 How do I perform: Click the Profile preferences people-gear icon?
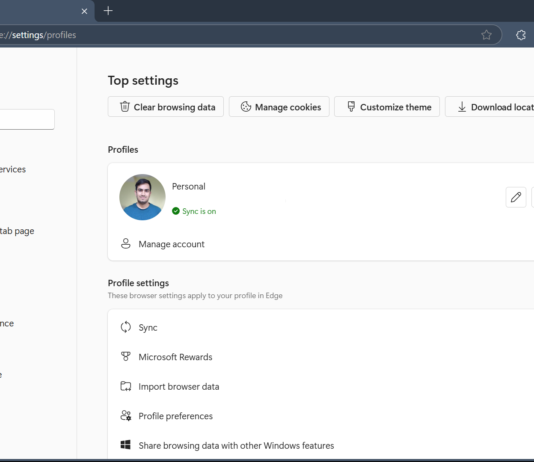point(126,416)
